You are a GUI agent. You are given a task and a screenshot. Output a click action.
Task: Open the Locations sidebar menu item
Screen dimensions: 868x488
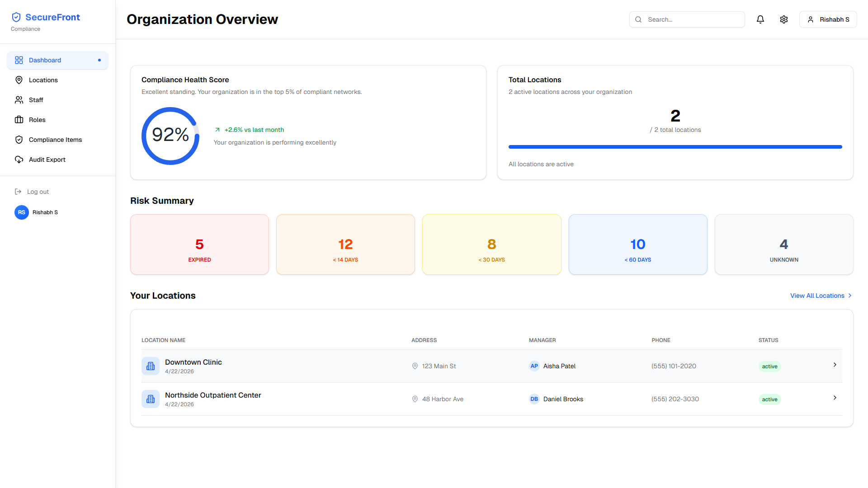tap(43, 80)
